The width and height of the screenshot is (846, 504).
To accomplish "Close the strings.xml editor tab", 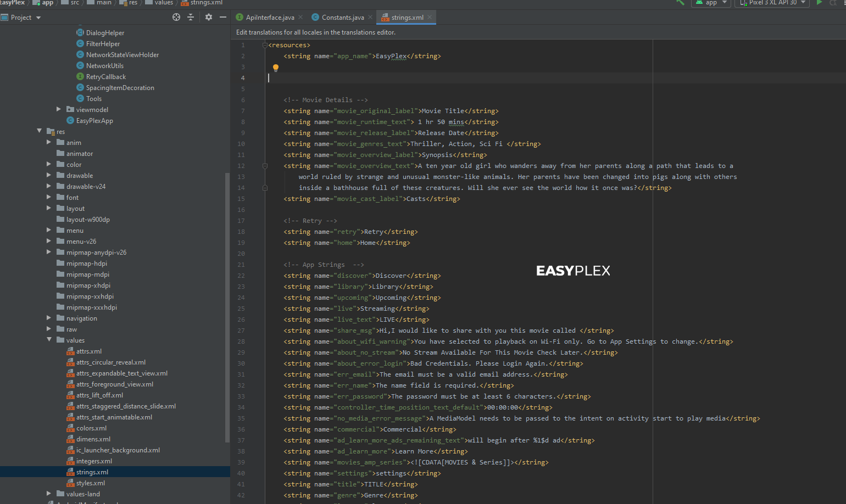I will (x=430, y=17).
